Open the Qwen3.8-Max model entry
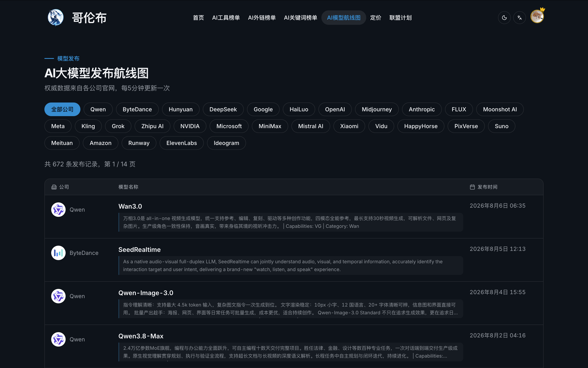Viewport: 588px width, 368px height. [x=141, y=336]
